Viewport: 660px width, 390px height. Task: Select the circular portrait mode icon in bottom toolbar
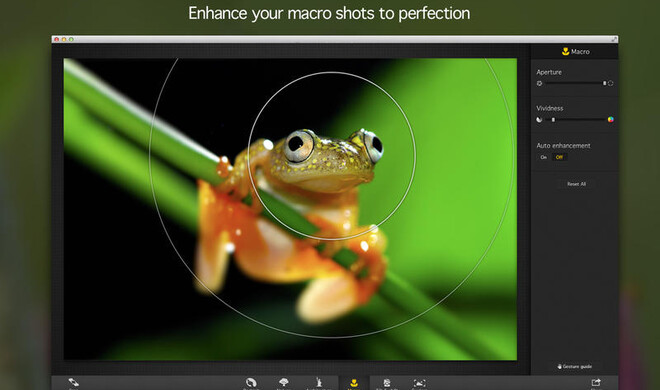click(251, 382)
